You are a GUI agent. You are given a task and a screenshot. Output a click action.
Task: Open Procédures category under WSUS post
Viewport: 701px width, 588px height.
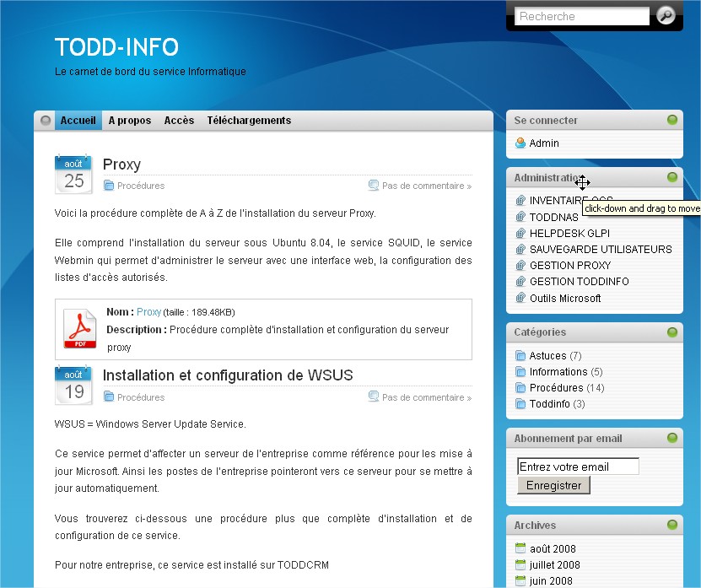(141, 397)
